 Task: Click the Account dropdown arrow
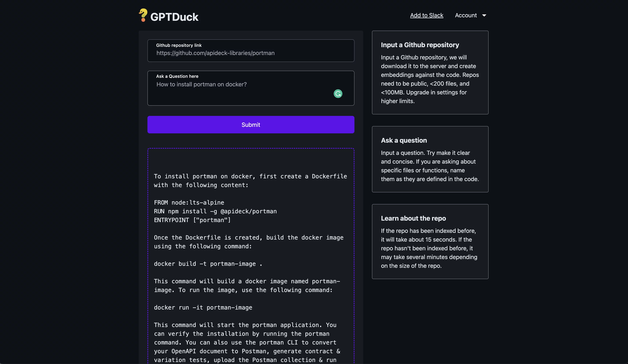(485, 15)
